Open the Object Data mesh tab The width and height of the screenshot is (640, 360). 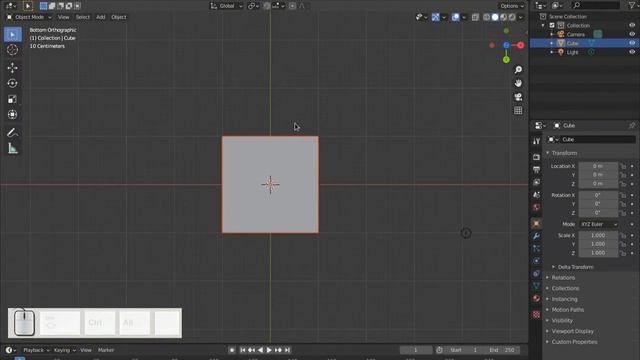(x=536, y=286)
